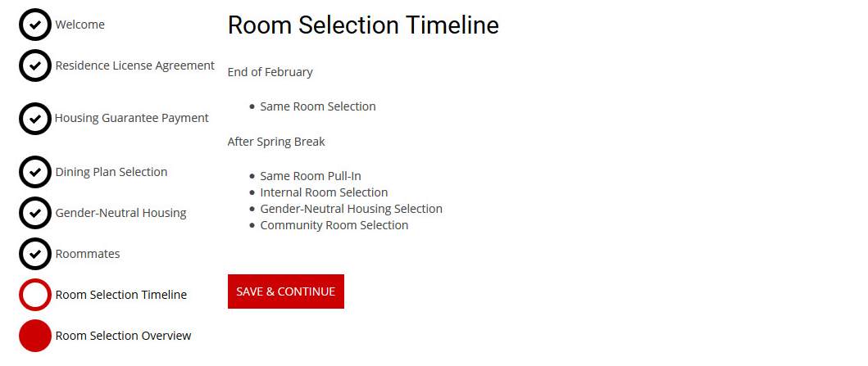Click the Housing Guarantee Payment checkmark icon
This screenshot has height=366, width=868.
35,119
